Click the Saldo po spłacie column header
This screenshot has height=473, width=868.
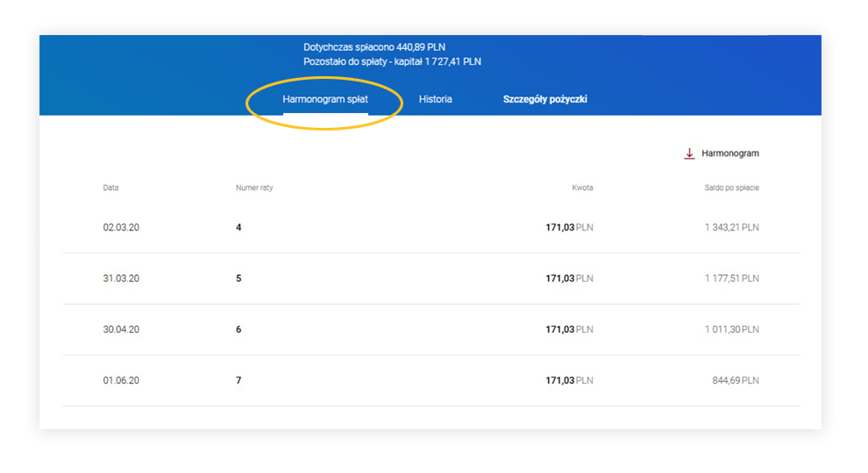[x=731, y=188]
